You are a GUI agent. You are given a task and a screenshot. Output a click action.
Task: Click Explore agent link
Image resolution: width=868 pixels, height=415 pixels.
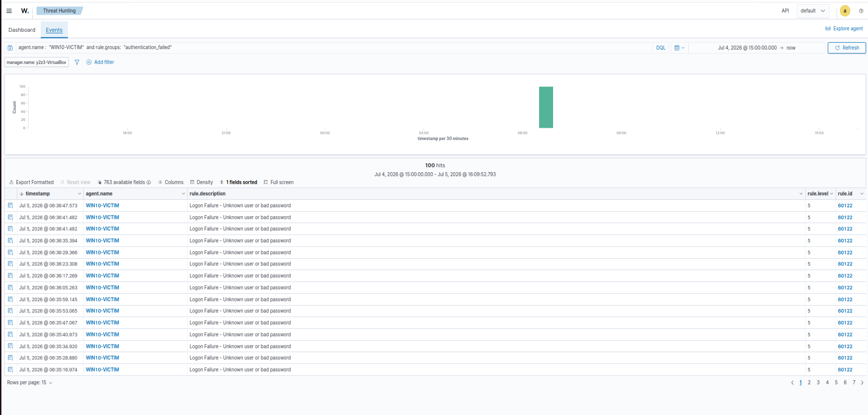844,29
